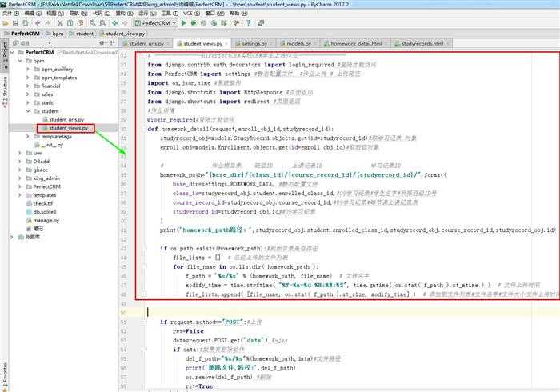Expand the sales folder
Image resolution: width=560 pixels, height=392 pixels.
pyautogui.click(x=28, y=94)
